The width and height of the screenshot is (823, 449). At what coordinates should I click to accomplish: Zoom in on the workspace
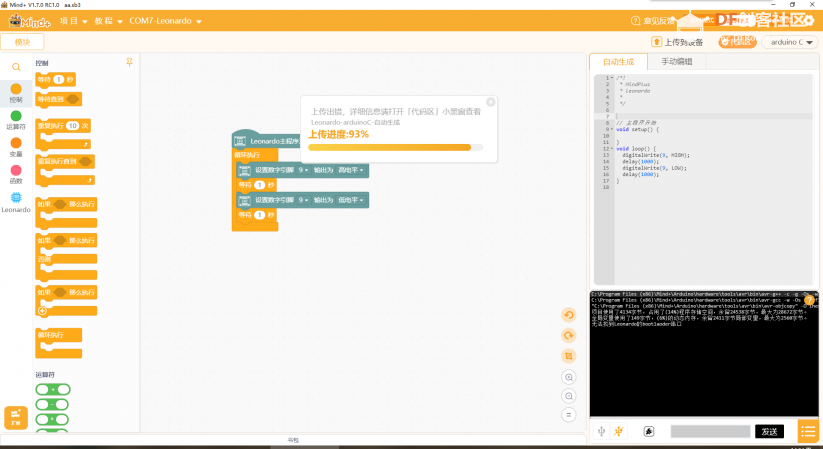pyautogui.click(x=568, y=377)
